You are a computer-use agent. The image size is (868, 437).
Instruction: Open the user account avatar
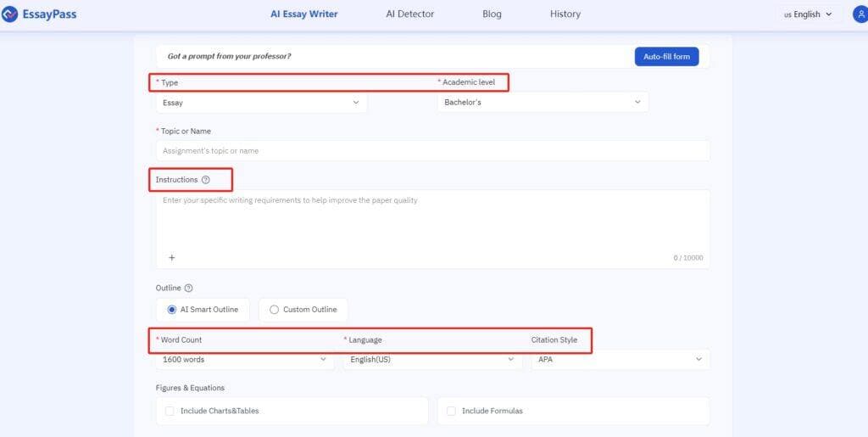(x=861, y=14)
